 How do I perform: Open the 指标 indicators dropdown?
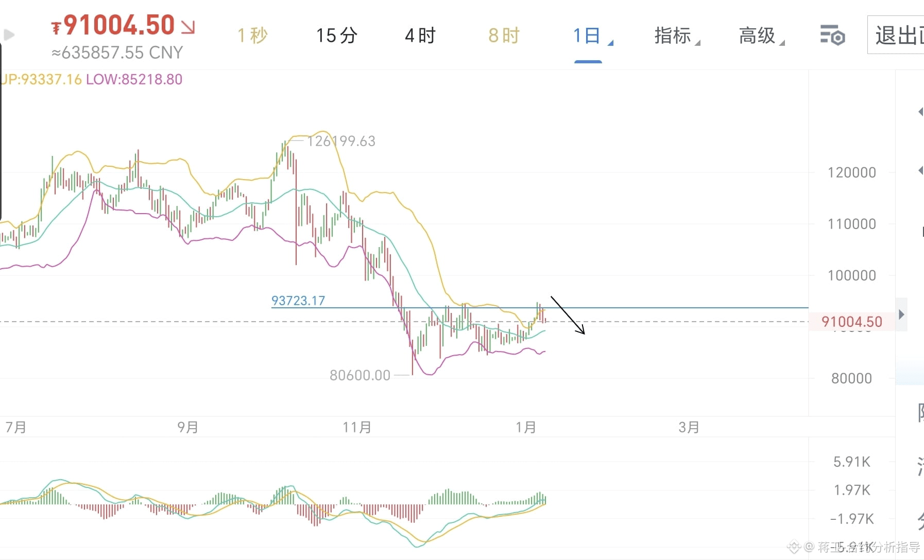[674, 35]
